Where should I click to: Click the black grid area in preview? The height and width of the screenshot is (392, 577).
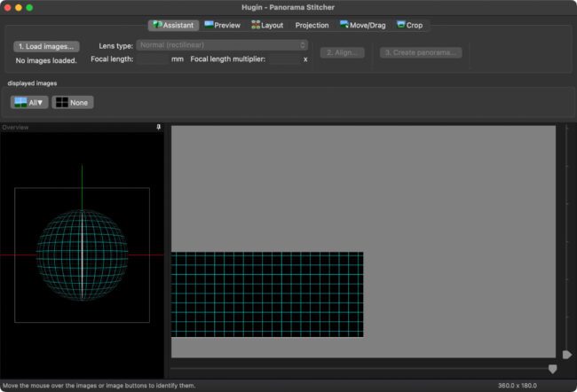tap(267, 294)
